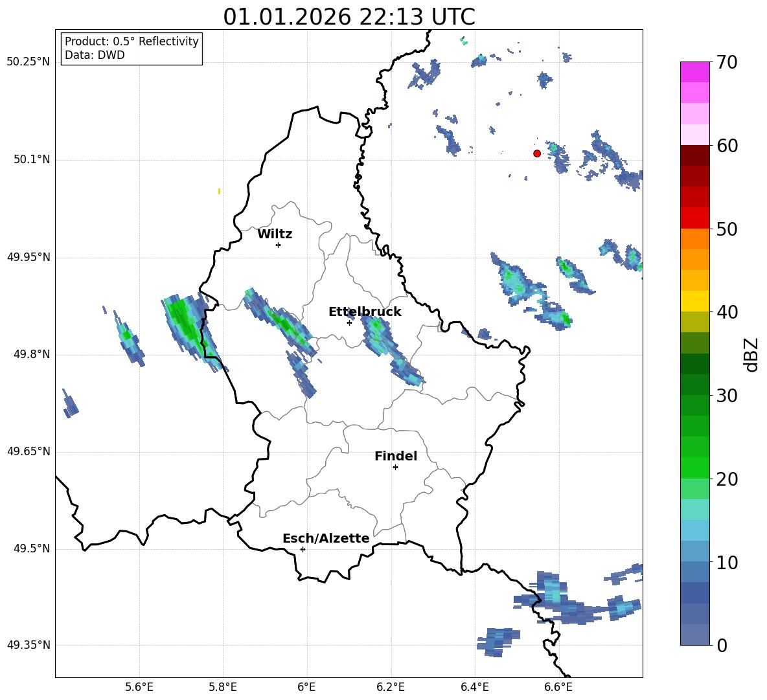This screenshot has width=767, height=700.
Task: Select the Findel label
Action: (x=396, y=456)
